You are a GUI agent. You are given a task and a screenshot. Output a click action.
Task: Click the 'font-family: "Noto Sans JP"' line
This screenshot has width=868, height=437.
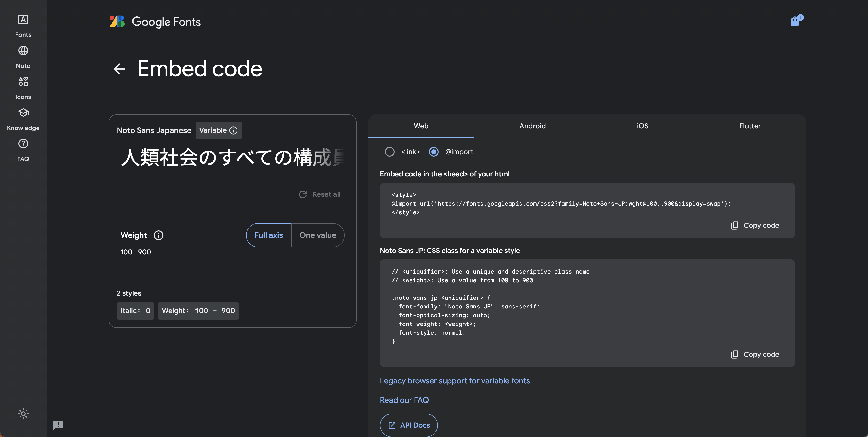pos(469,307)
